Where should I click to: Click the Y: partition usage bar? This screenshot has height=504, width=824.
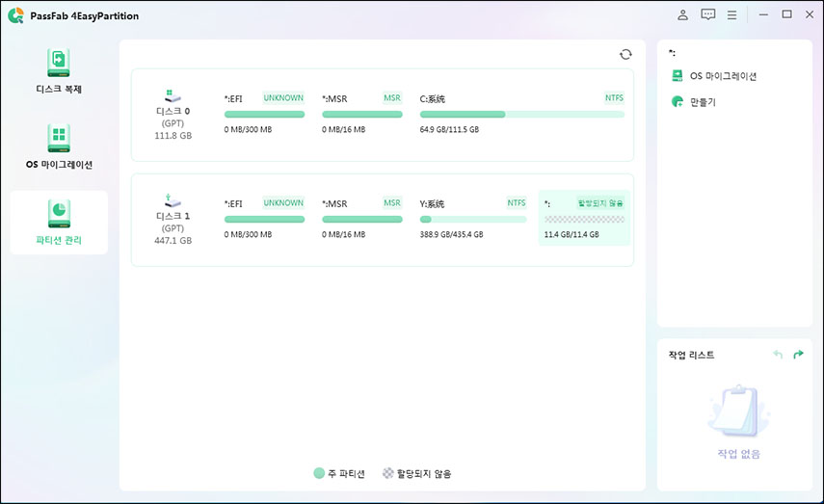tap(472, 220)
